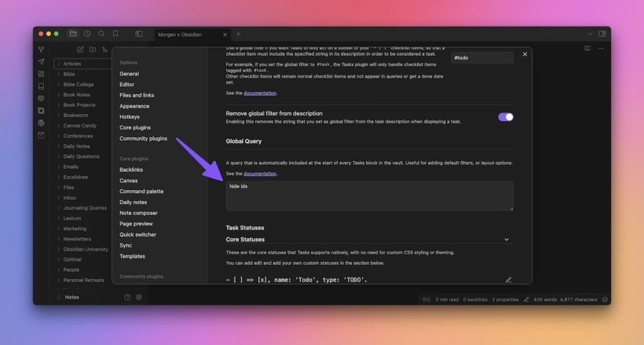Open the more options three-dots icon

tap(601, 48)
